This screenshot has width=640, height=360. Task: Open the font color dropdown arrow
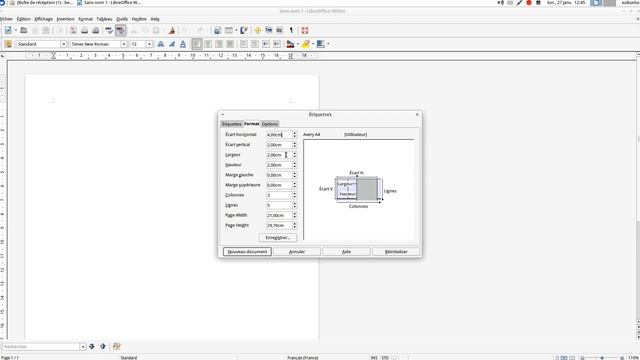[298, 44]
